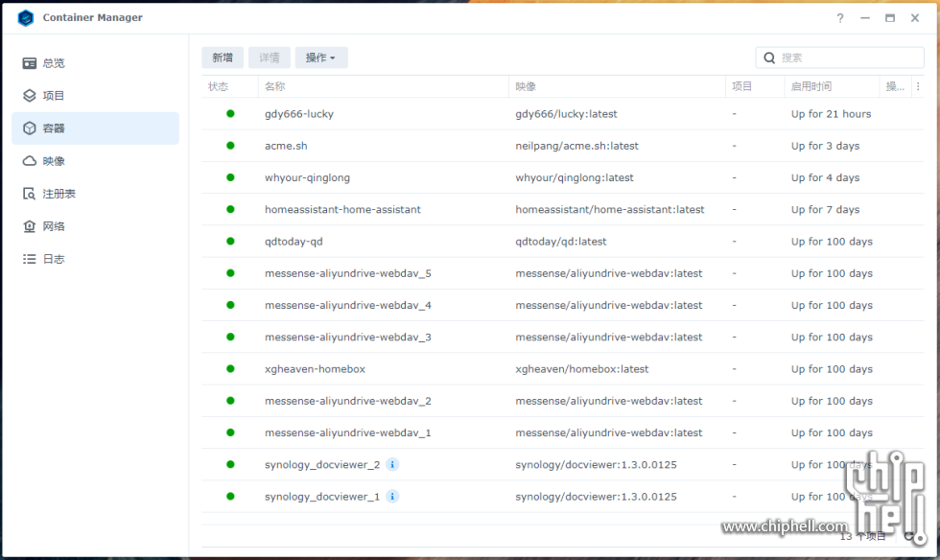
Task: Click the Container Manager app logo
Action: [x=26, y=18]
